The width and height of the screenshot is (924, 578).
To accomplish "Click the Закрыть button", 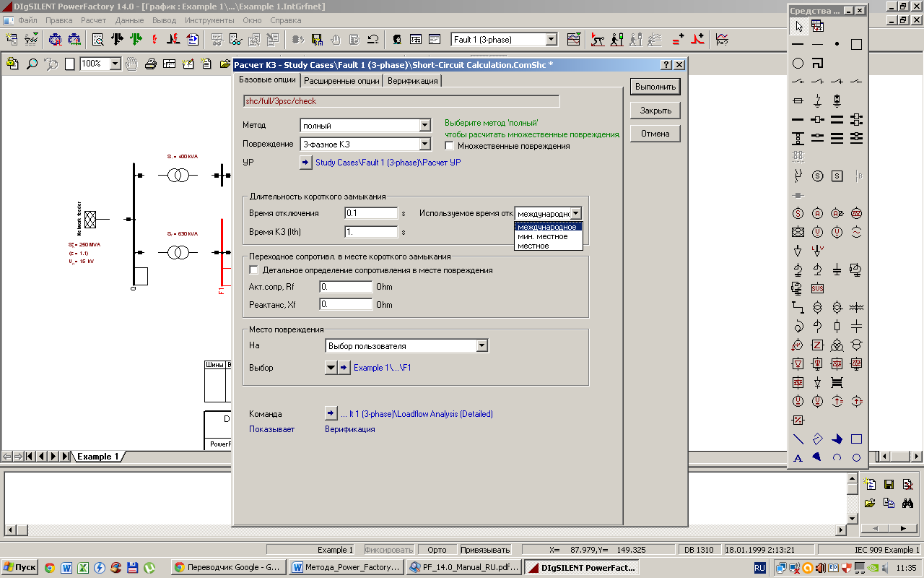I will pos(655,111).
